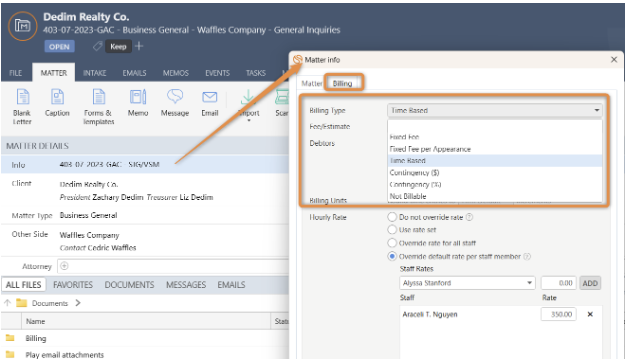The image size is (631, 363).
Task: Open the Alyssa Stanford staff dropdown
Action: tap(467, 283)
